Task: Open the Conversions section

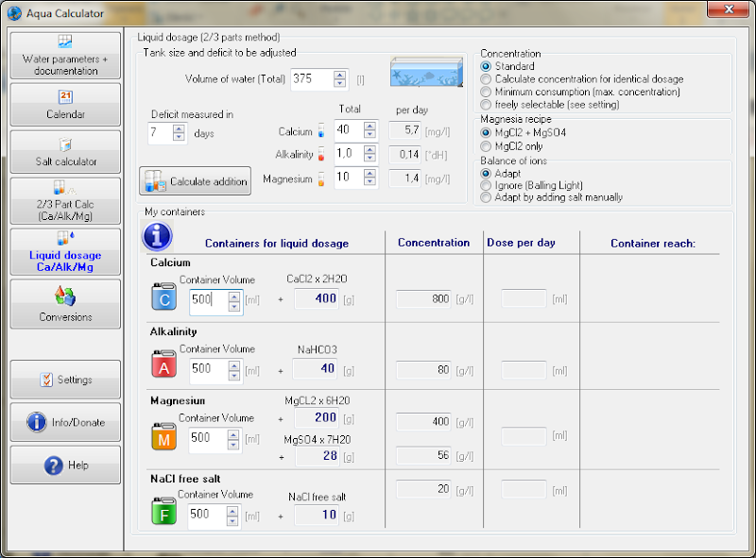Action: click(65, 304)
